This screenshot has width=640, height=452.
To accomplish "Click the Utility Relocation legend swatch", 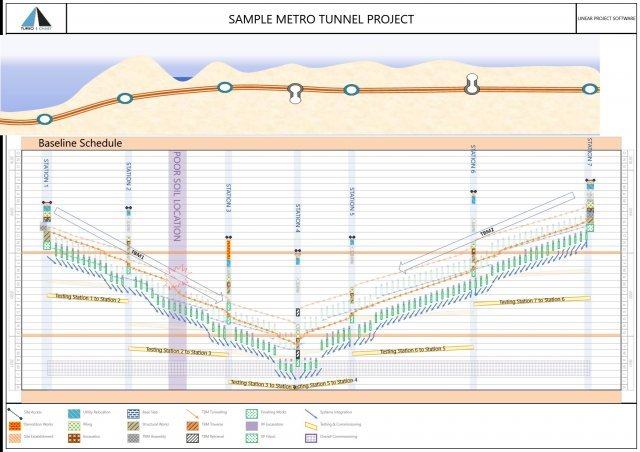I will [x=74, y=413].
